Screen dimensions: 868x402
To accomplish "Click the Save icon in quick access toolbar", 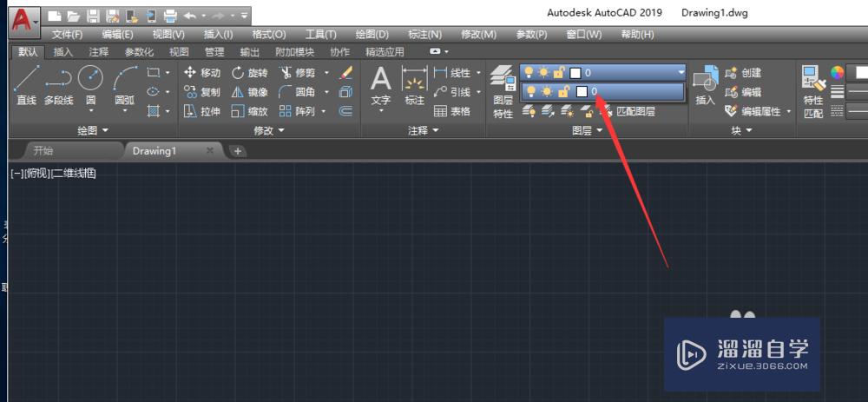I will pyautogui.click(x=93, y=16).
